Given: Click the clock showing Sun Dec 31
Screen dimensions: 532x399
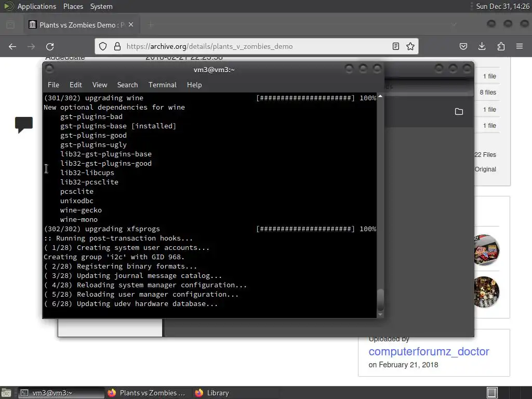Looking at the screenshot, I should click(502, 6).
